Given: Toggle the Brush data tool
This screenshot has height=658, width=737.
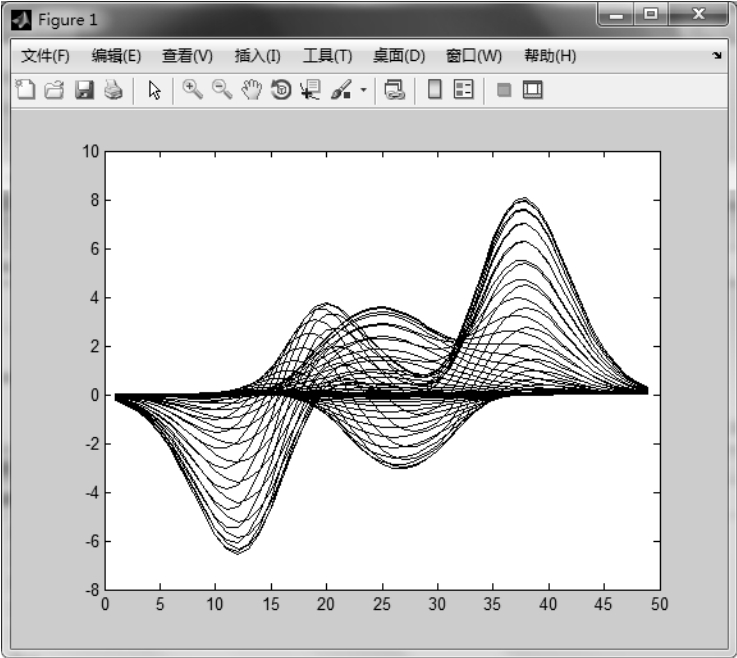Looking at the screenshot, I should pos(341,89).
